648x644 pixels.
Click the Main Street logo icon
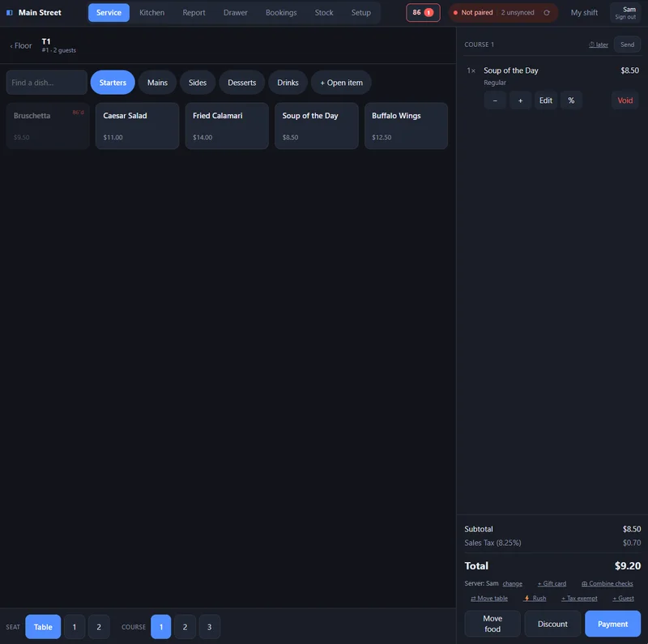point(10,13)
